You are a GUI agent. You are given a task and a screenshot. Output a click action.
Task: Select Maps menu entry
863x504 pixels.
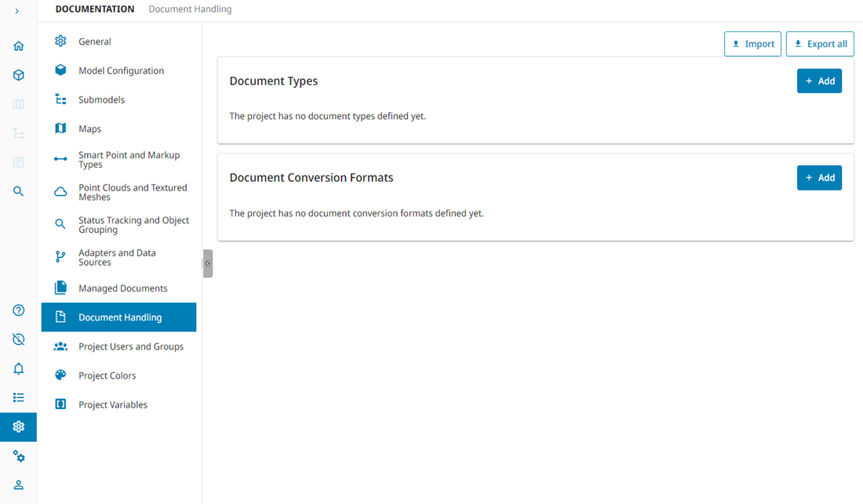coord(118,129)
